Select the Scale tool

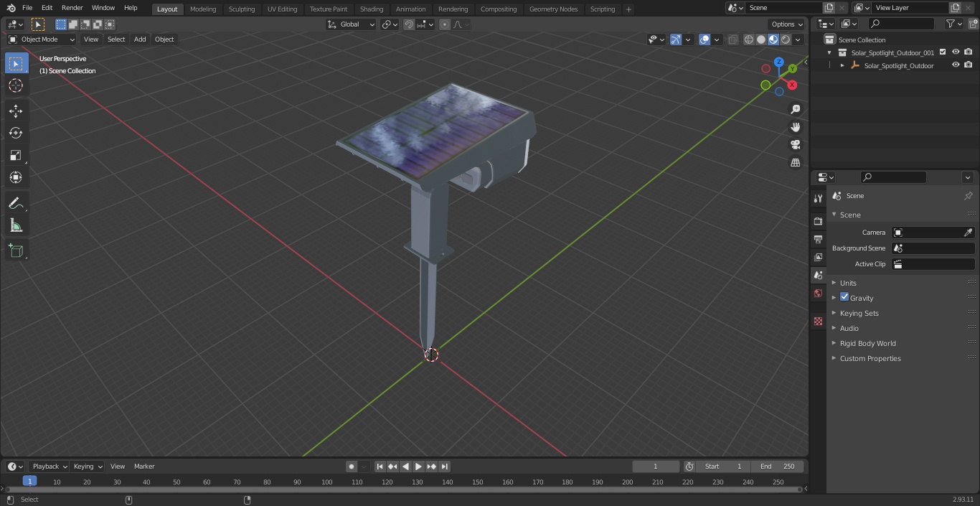16,155
